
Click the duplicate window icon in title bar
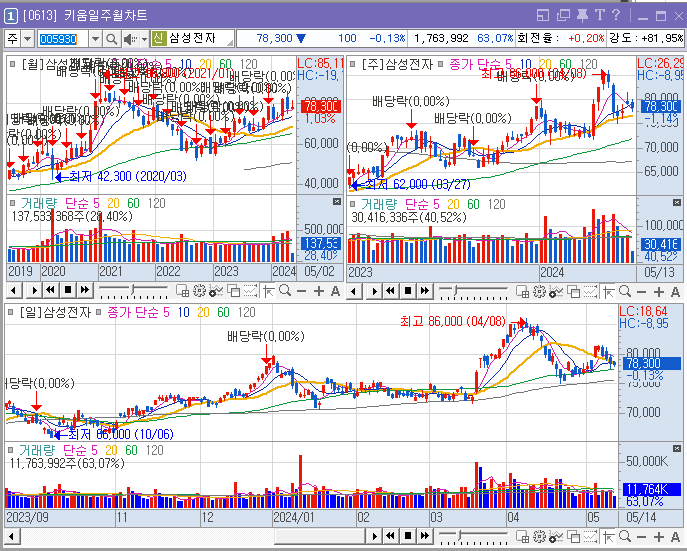point(563,16)
